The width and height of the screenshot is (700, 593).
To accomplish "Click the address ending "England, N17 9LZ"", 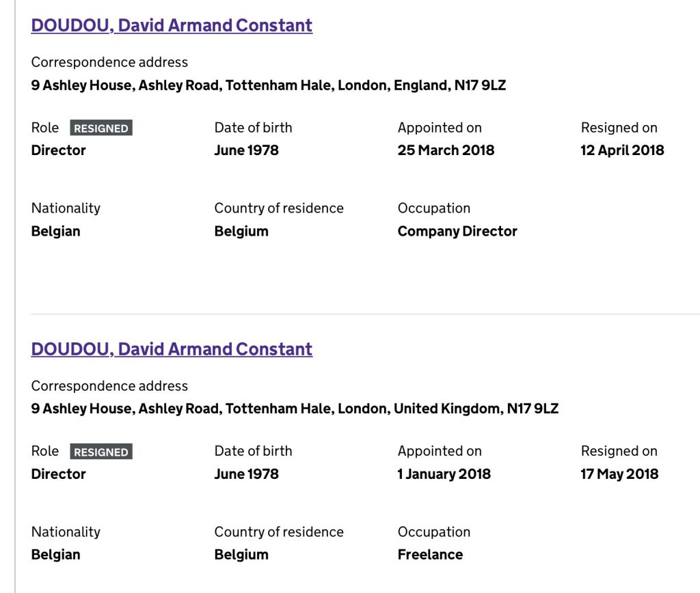I will pyautogui.click(x=269, y=85).
